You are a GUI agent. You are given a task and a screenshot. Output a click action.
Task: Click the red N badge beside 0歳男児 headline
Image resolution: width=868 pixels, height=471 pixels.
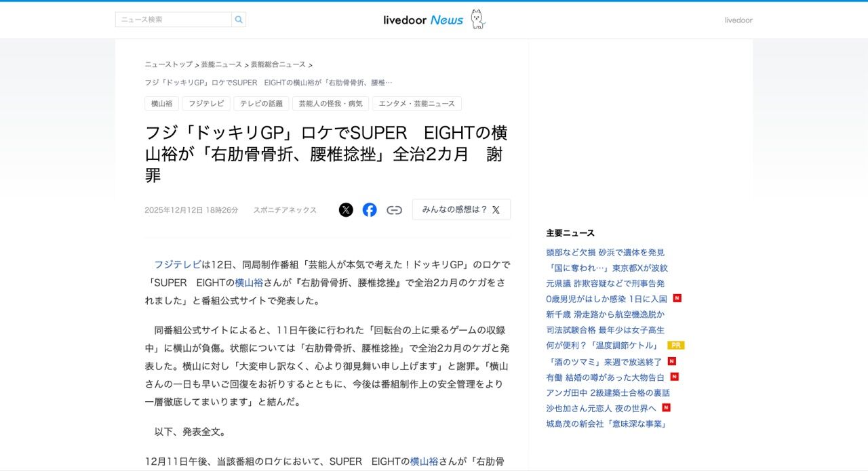[677, 298]
